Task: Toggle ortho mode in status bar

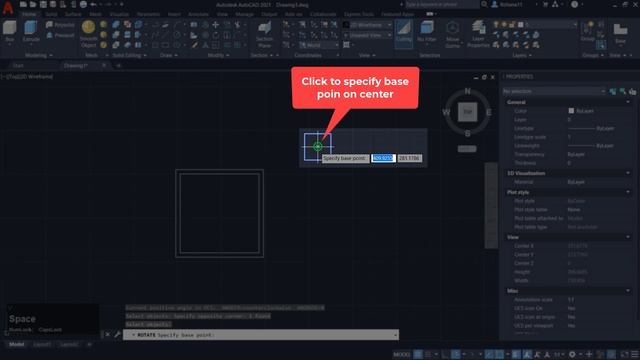Action: [x=446, y=354]
